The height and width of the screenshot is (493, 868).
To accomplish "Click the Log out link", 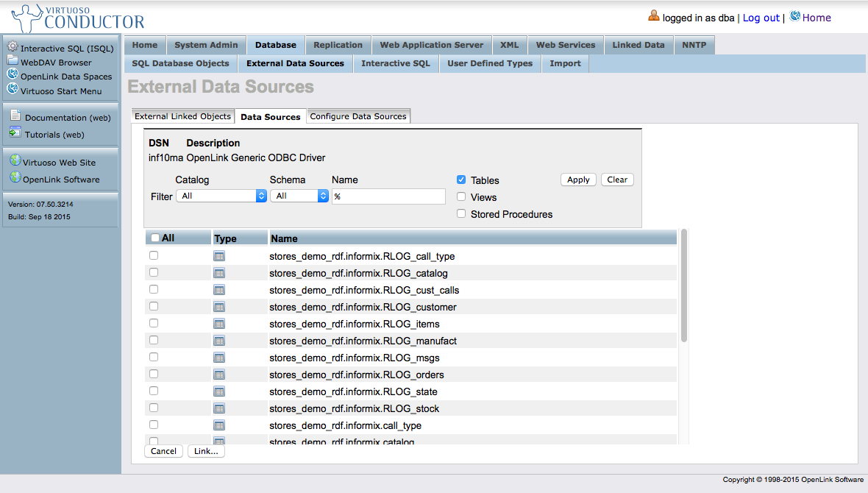I will click(761, 18).
